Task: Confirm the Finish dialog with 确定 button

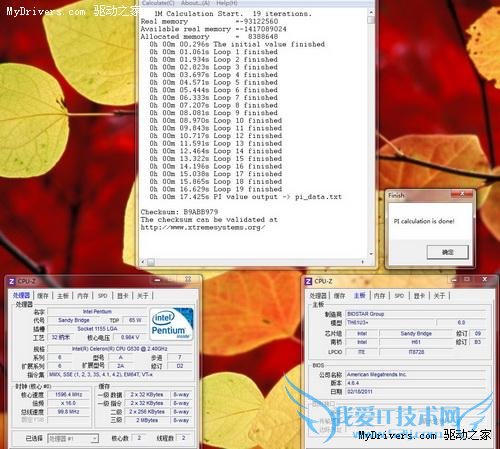Action: [448, 252]
